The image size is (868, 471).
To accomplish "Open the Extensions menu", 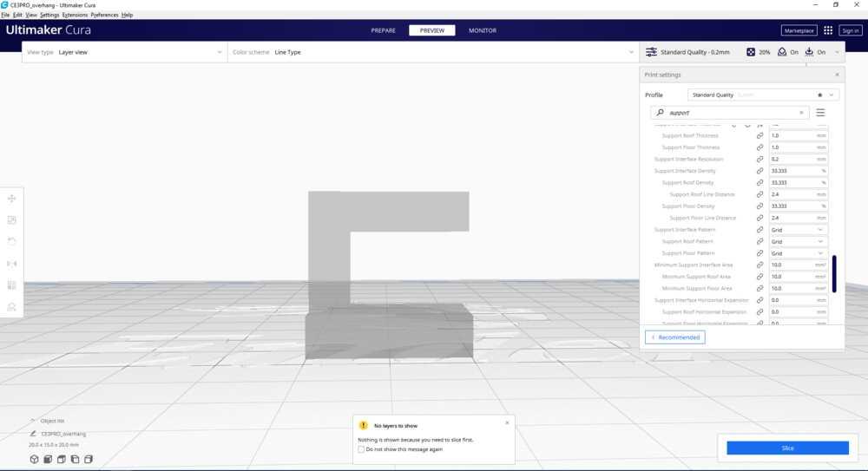I will pos(75,15).
